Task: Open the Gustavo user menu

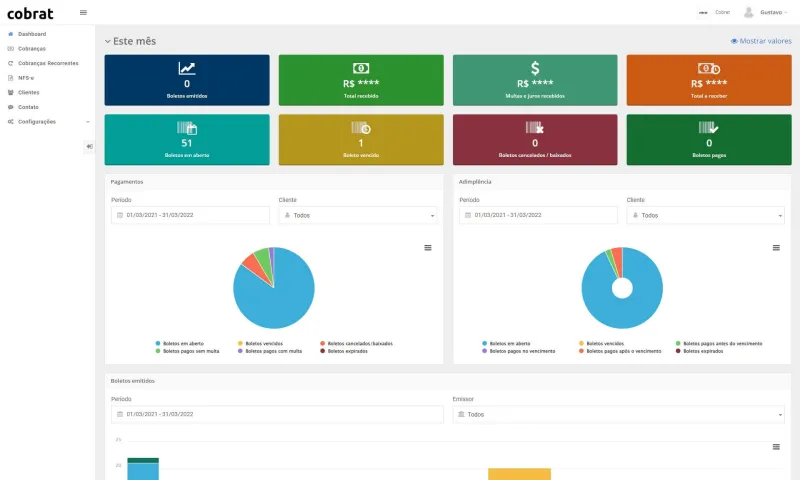Action: click(x=773, y=12)
